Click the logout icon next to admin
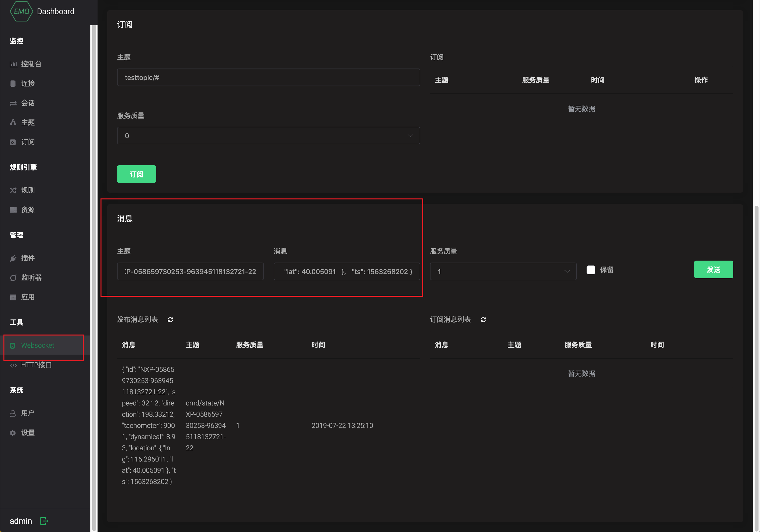 pyautogui.click(x=44, y=521)
